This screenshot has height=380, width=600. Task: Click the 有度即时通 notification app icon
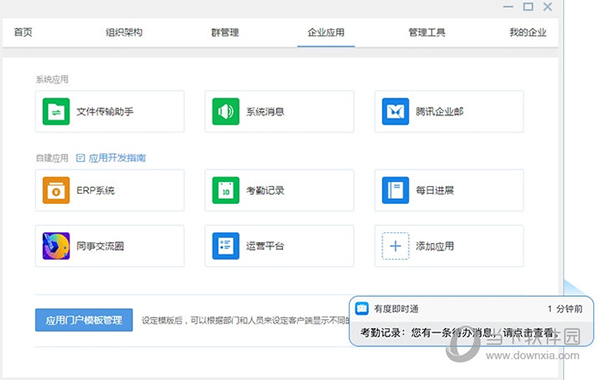tap(362, 308)
